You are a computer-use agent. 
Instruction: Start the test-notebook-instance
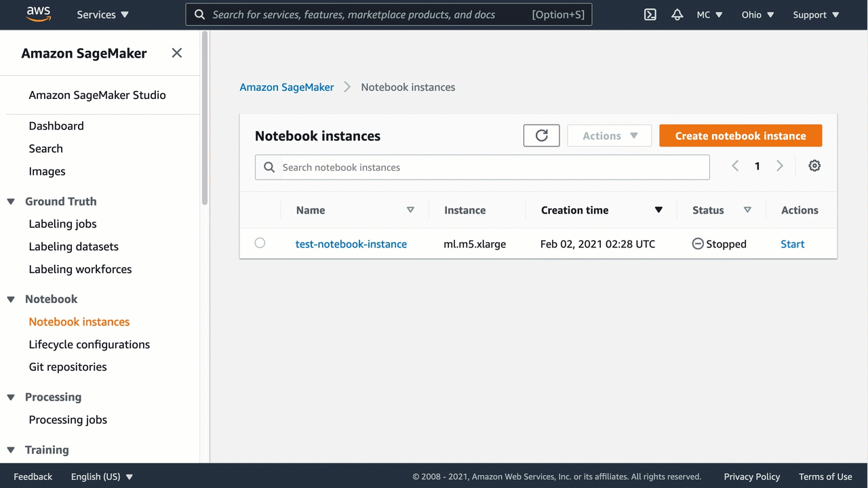pos(792,243)
